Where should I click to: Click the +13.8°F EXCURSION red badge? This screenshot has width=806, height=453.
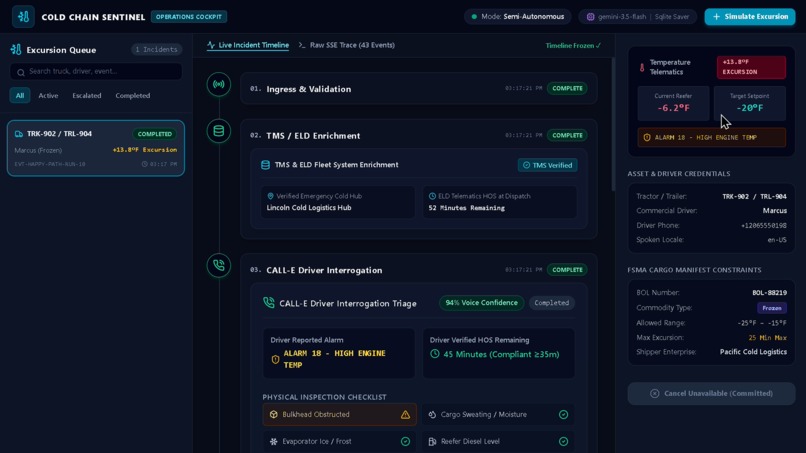tap(751, 67)
